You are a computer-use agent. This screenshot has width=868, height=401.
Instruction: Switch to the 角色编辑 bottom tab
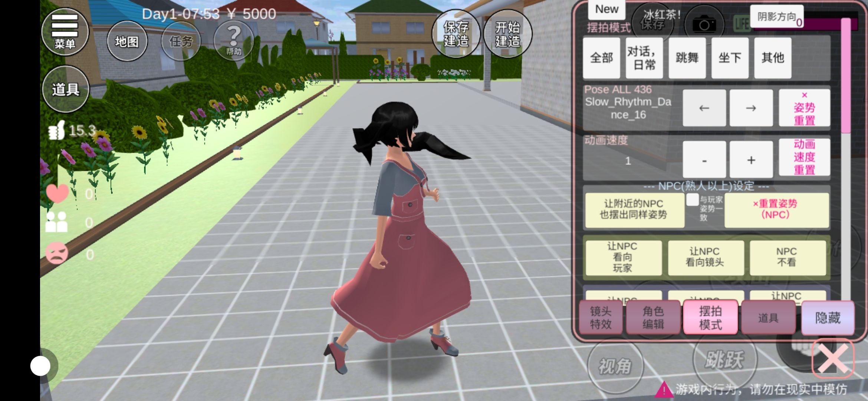click(653, 317)
